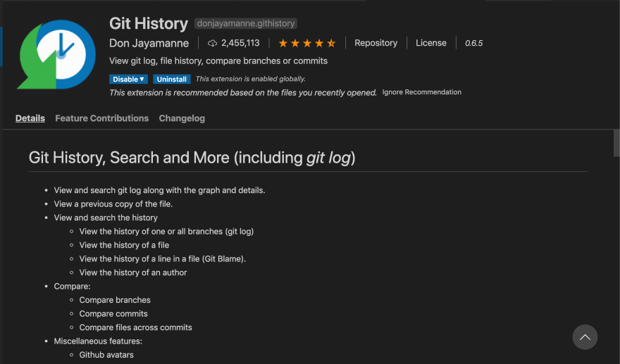Click 'Compare commits' item
Image resolution: width=620 pixels, height=364 pixels.
coord(113,313)
